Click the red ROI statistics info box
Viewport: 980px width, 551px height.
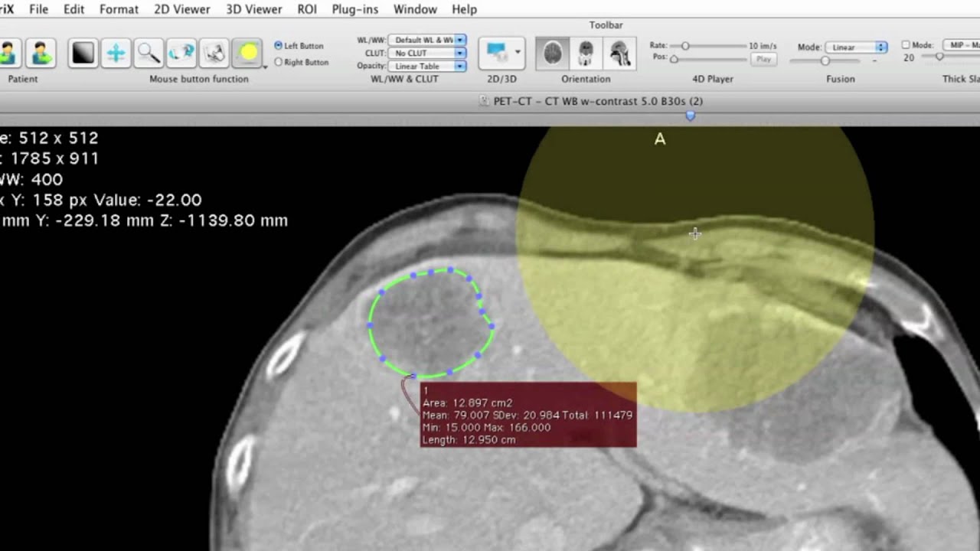pos(528,415)
